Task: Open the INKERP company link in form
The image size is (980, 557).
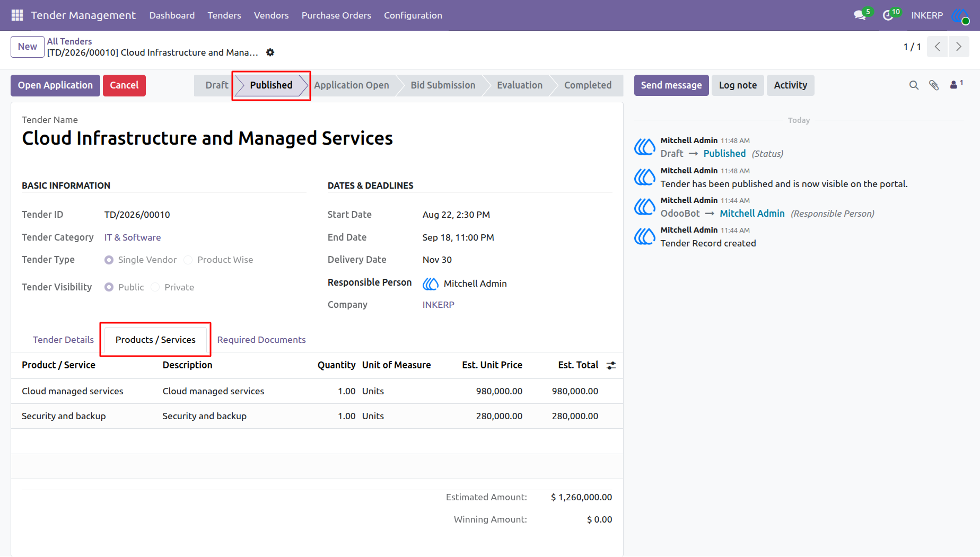Action: pyautogui.click(x=439, y=305)
